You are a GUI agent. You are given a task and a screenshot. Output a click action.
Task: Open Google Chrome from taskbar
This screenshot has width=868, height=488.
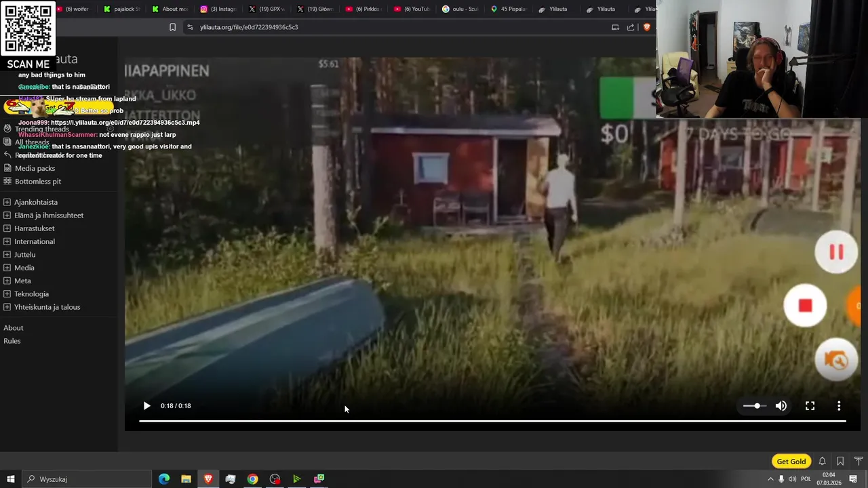(252, 479)
